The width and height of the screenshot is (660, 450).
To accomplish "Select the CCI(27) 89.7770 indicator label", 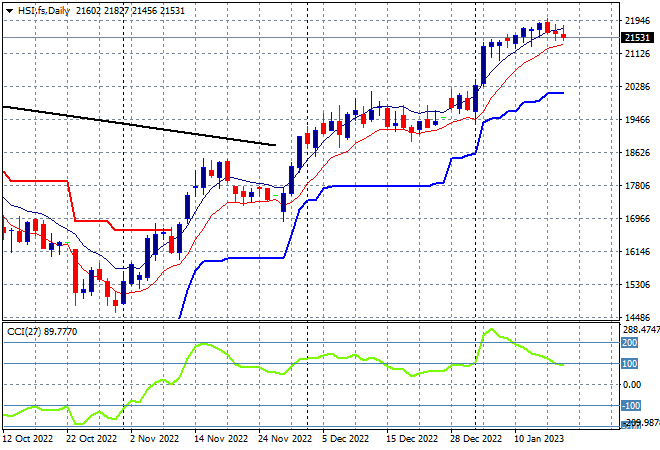I will (x=42, y=332).
